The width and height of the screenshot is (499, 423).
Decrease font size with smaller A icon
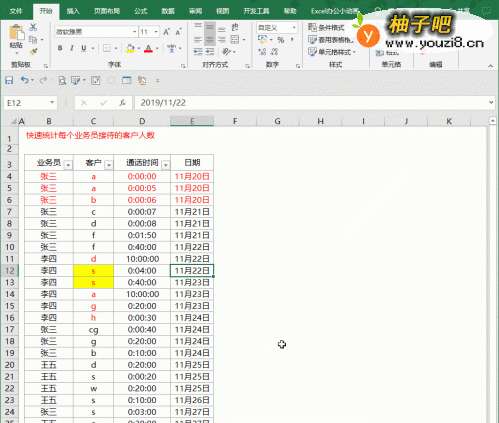178,32
